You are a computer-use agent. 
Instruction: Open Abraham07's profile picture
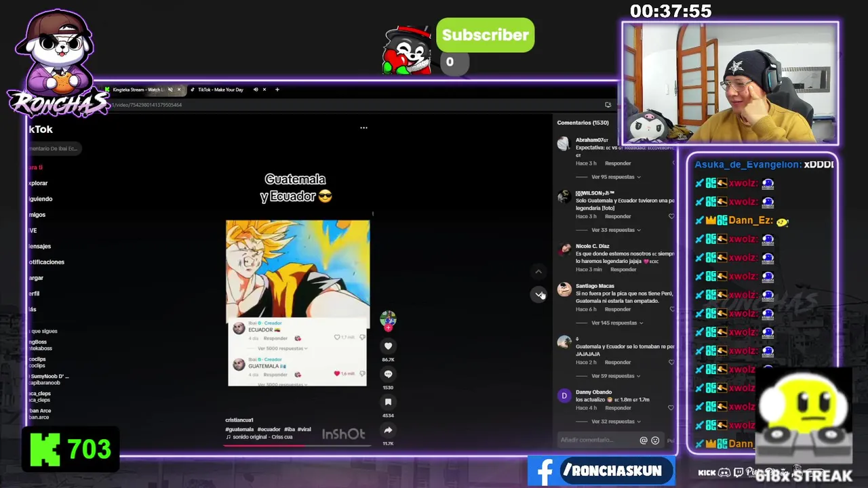click(564, 144)
